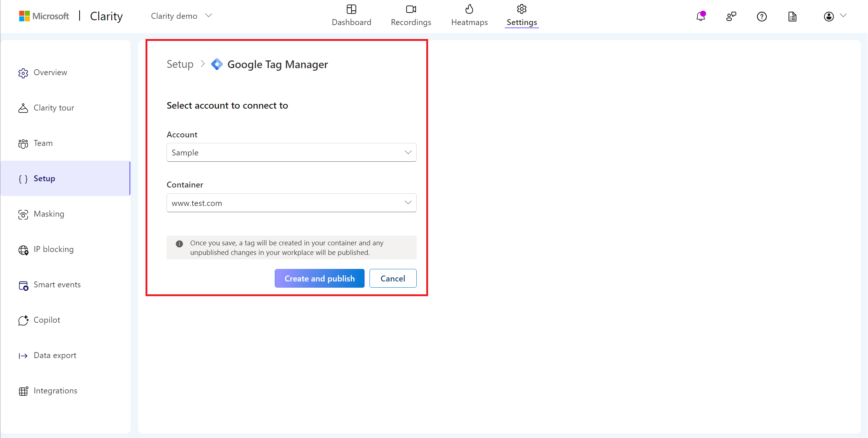The height and width of the screenshot is (438, 868).
Task: Switch to the Recordings tab
Action: [410, 15]
